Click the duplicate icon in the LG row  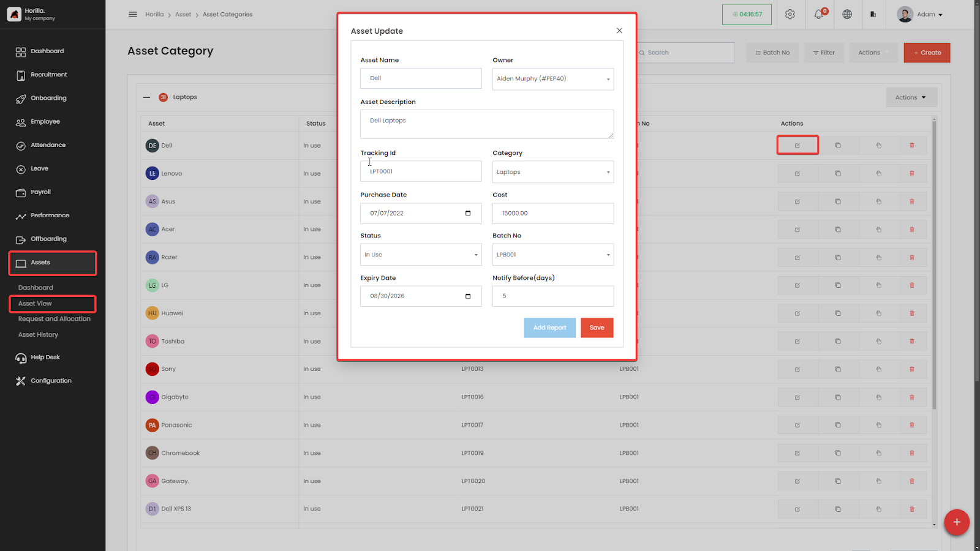(838, 285)
